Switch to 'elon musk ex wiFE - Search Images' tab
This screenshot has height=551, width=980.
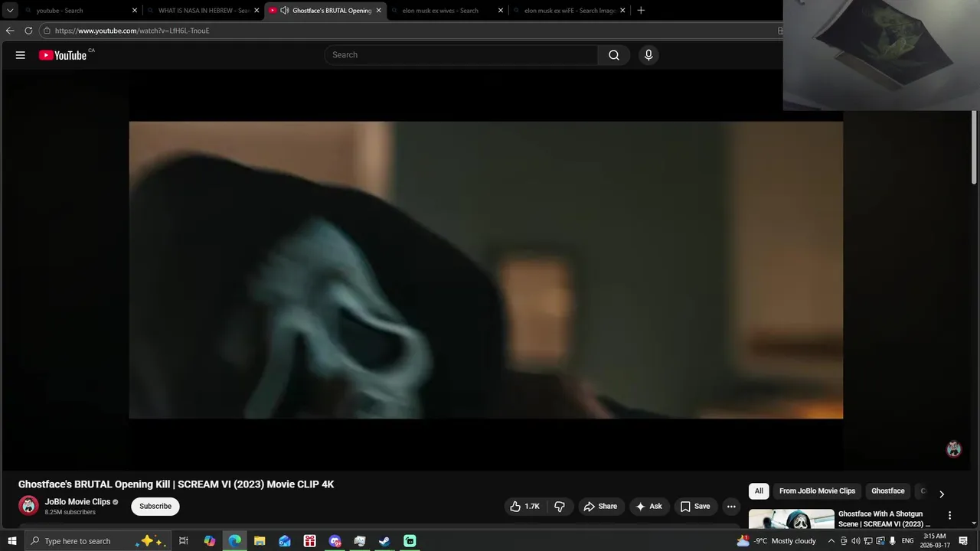569,11
